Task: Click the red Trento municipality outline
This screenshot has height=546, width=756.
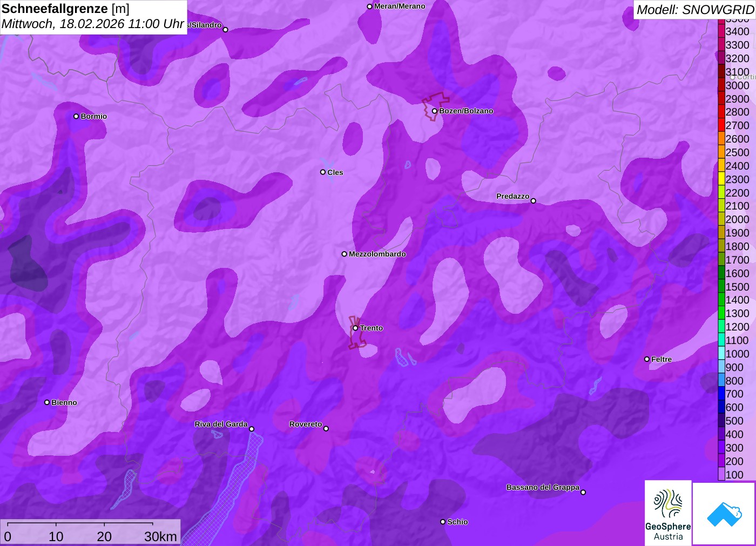Action: 357,332
